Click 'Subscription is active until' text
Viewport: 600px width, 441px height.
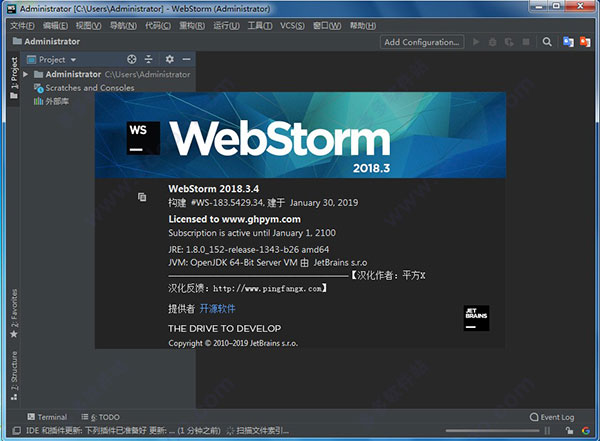click(252, 233)
